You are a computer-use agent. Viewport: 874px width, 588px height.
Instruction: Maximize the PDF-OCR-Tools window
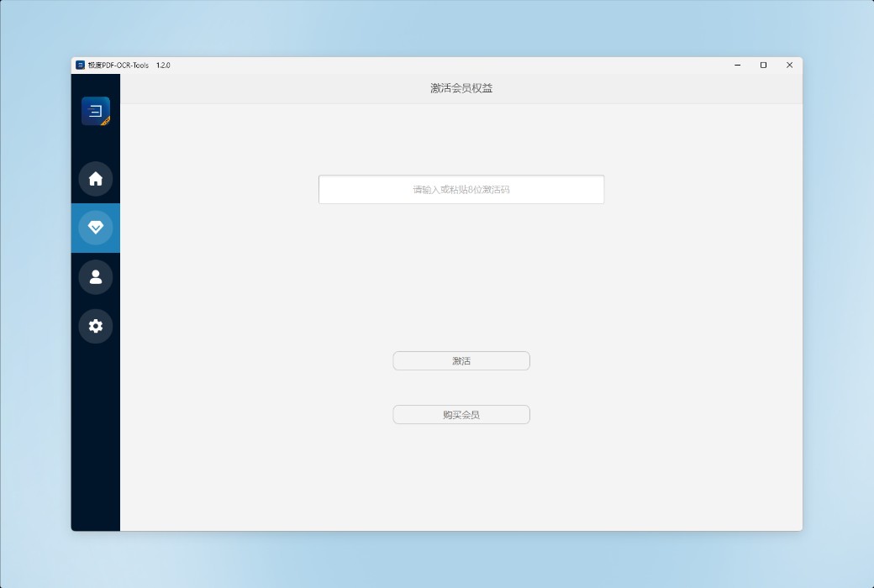[764, 66]
